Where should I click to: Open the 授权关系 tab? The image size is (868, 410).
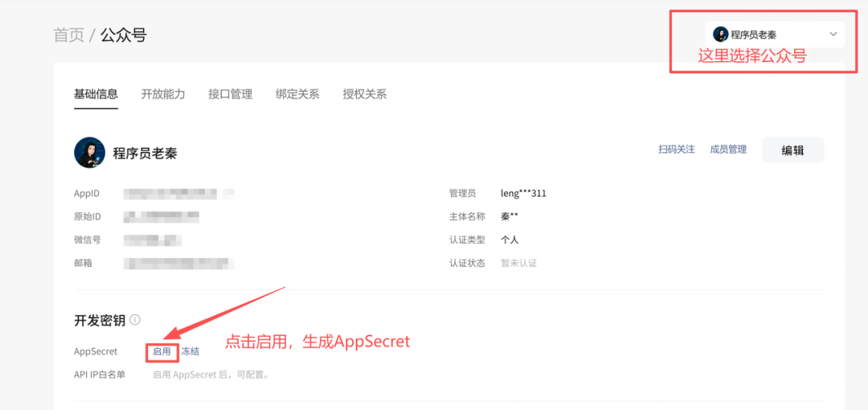[365, 93]
